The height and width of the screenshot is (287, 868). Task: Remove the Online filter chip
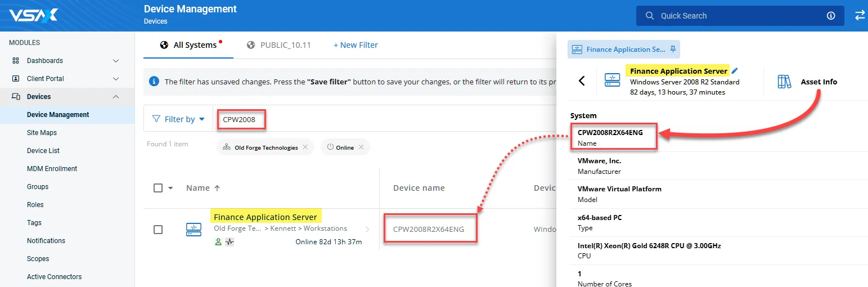pyautogui.click(x=361, y=147)
